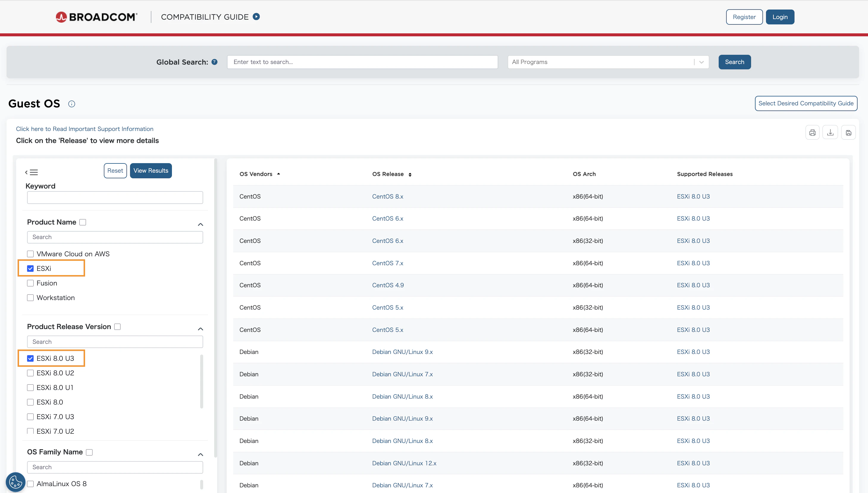Collapse the filter sidebar panel
This screenshot has height=493, width=868.
(x=32, y=172)
